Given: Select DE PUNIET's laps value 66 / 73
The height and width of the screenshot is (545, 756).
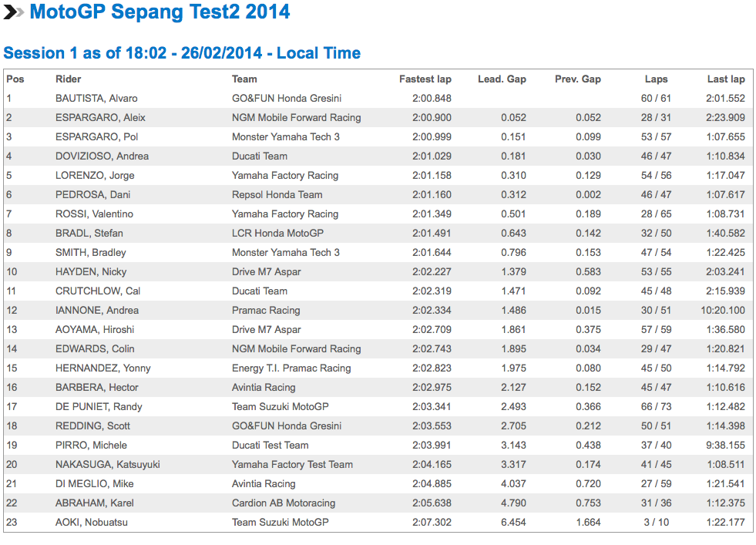Looking at the screenshot, I should coord(656,406).
